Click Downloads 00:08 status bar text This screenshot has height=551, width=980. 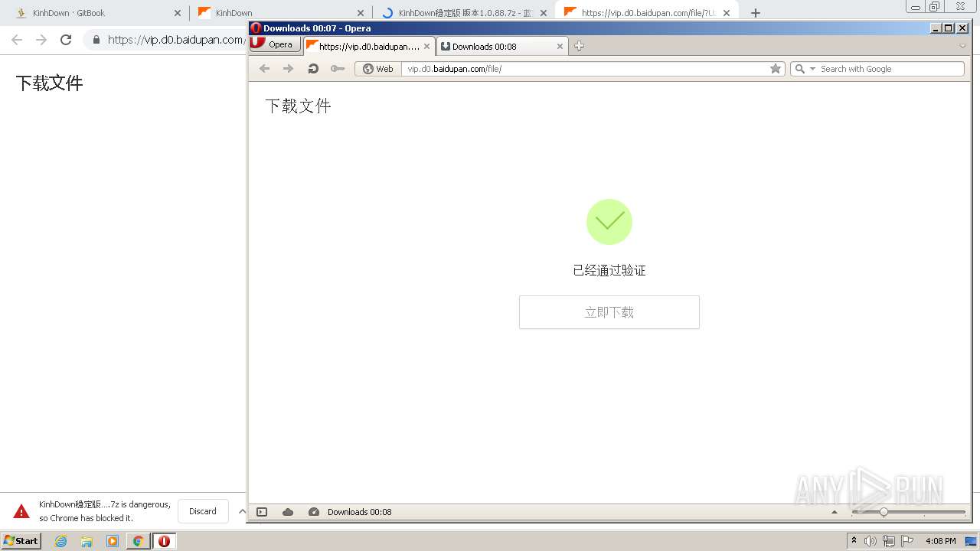coord(359,512)
